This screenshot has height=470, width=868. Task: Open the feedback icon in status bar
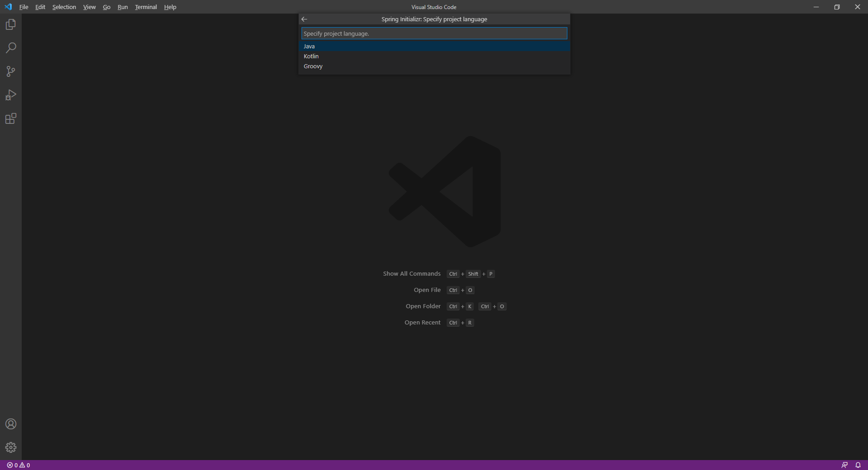844,465
